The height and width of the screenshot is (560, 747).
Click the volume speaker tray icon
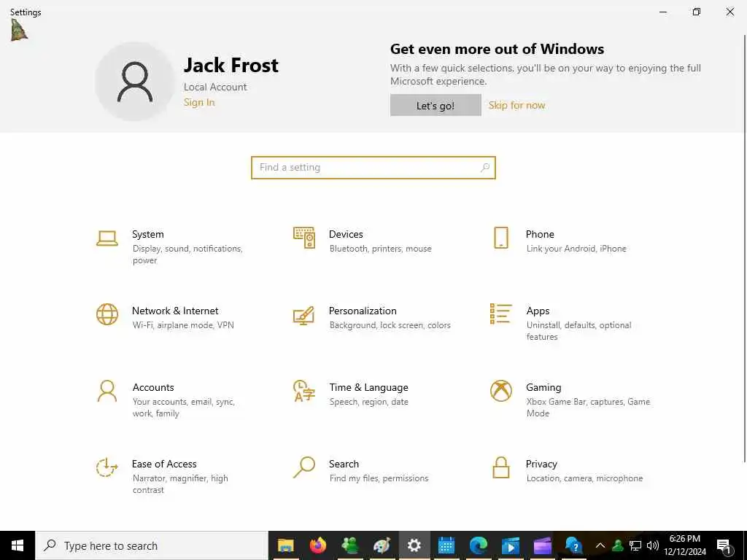pyautogui.click(x=653, y=545)
